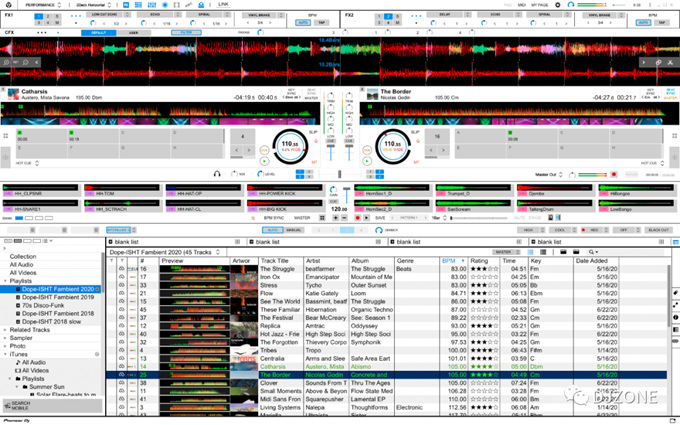Click the sequencer record button beside SAVE
This screenshot has height=425, width=680.
[x=357, y=218]
